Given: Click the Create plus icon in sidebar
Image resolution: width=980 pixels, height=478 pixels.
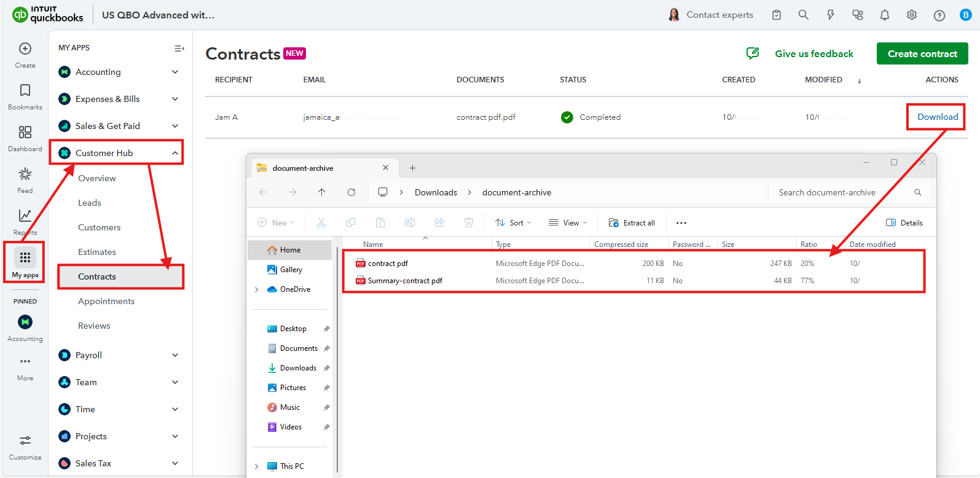Looking at the screenshot, I should (25, 49).
